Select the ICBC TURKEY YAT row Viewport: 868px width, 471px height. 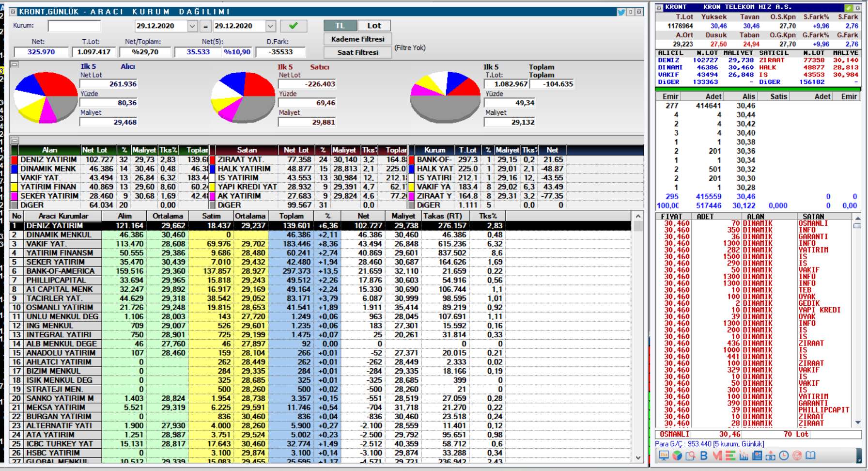pyautogui.click(x=320, y=444)
